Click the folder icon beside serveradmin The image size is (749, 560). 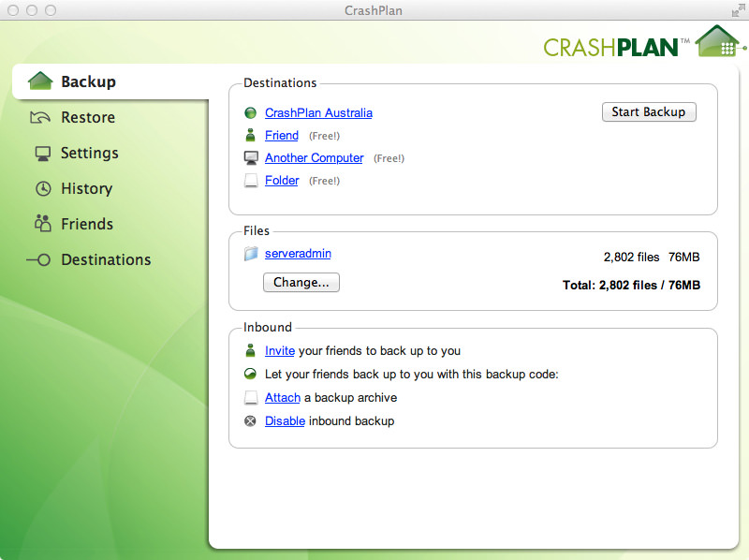tap(251, 253)
